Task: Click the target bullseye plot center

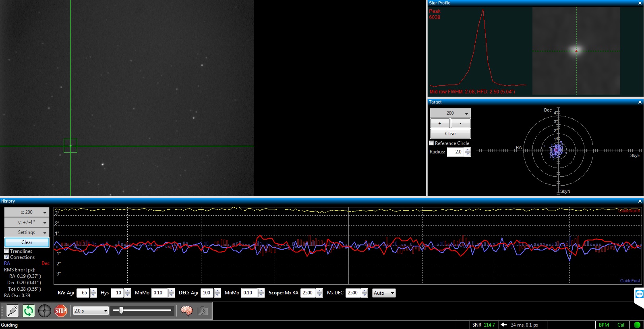Action: point(558,151)
